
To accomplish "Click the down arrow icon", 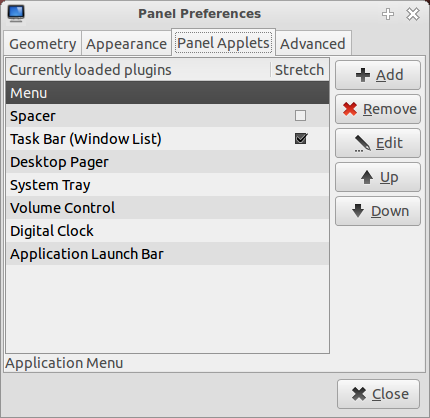I will (x=358, y=211).
